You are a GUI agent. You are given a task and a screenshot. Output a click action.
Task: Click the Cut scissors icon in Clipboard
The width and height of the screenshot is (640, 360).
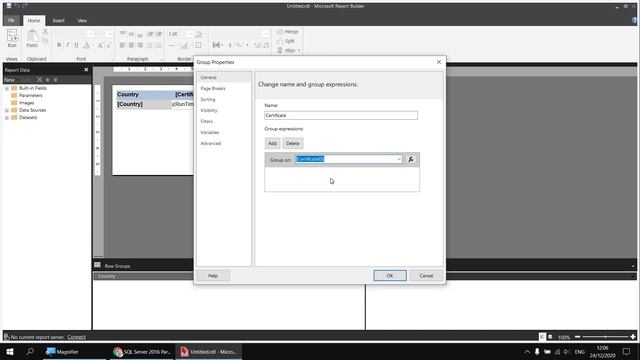click(x=45, y=31)
